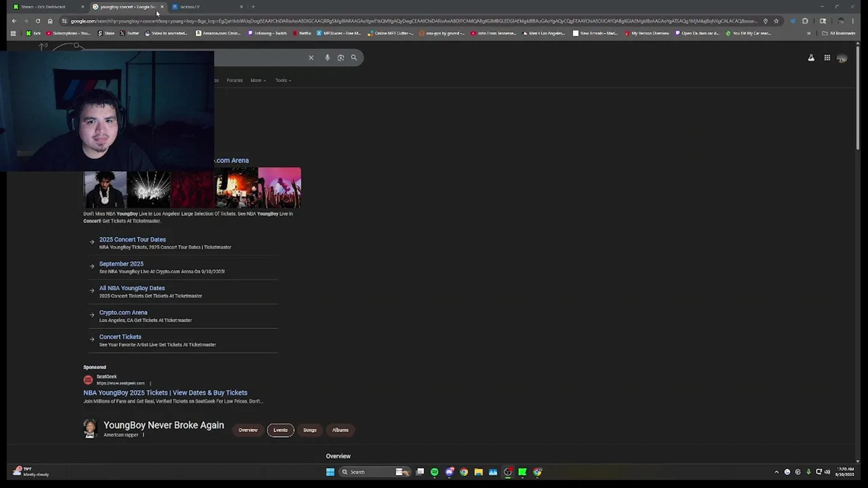Image resolution: width=868 pixels, height=488 pixels.
Task: Bookmark this page with the star
Action: 776,21
